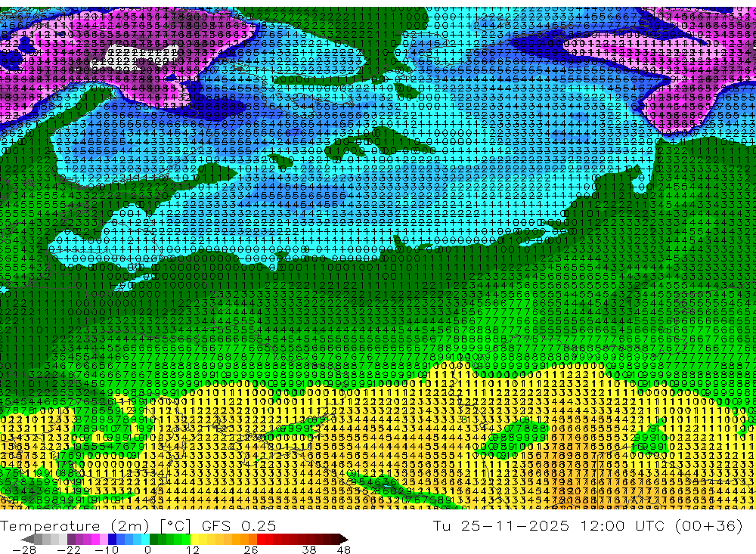The image size is (756, 554).
Task: Click the dark right arrow tip of color scale
Action: pyautogui.click(x=343, y=540)
